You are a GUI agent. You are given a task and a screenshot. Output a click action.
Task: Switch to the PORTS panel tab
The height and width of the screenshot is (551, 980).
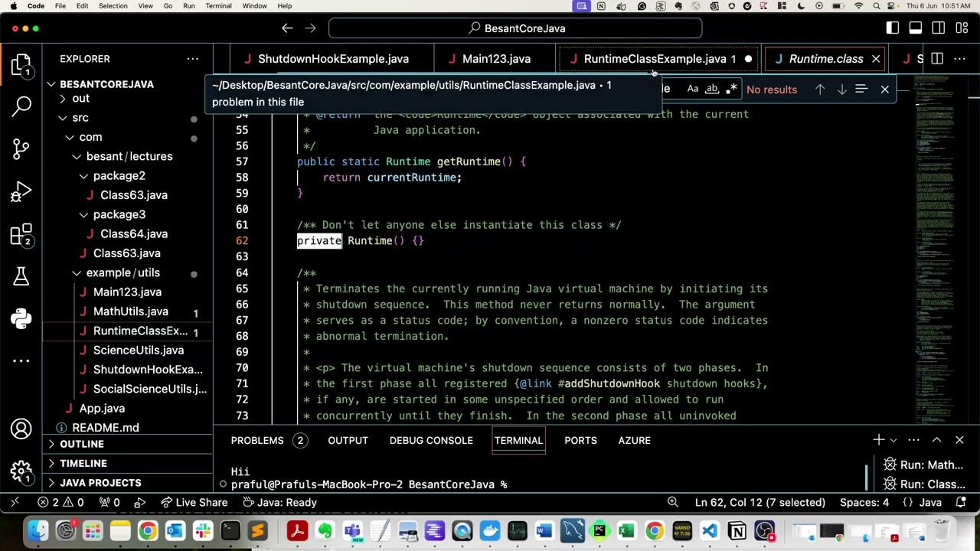[580, 440]
